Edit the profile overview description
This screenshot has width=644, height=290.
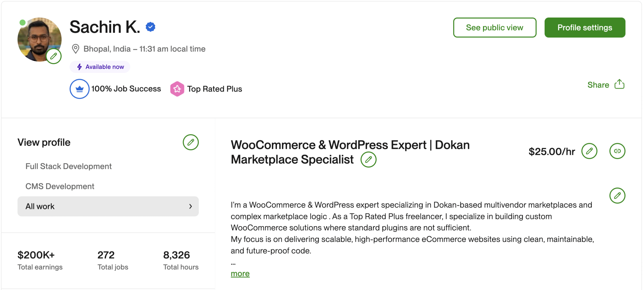click(x=617, y=196)
